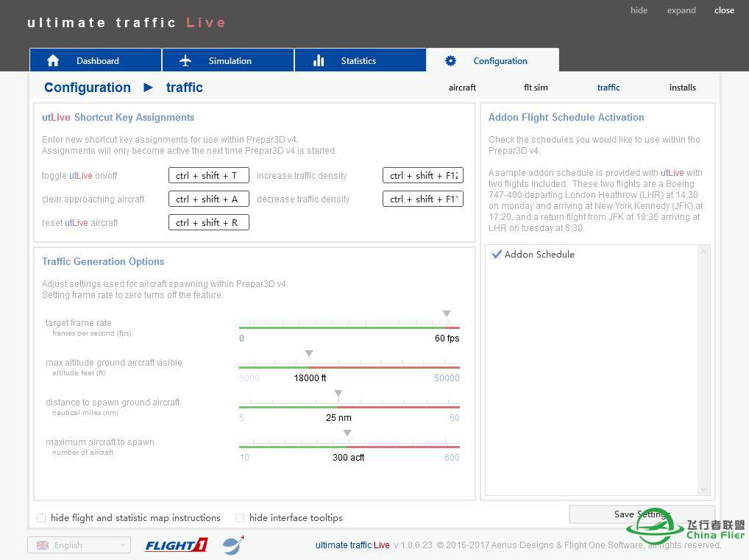Click the target frame rate slider handle
Screen dimensions: 749x560
(446, 314)
